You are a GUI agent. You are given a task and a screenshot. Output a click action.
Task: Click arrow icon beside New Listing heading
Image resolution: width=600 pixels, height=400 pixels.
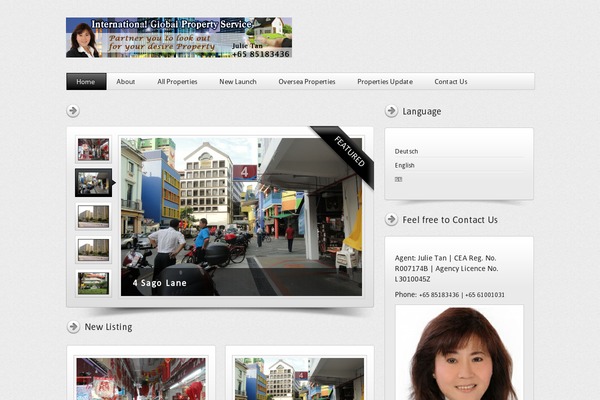pos(73,327)
